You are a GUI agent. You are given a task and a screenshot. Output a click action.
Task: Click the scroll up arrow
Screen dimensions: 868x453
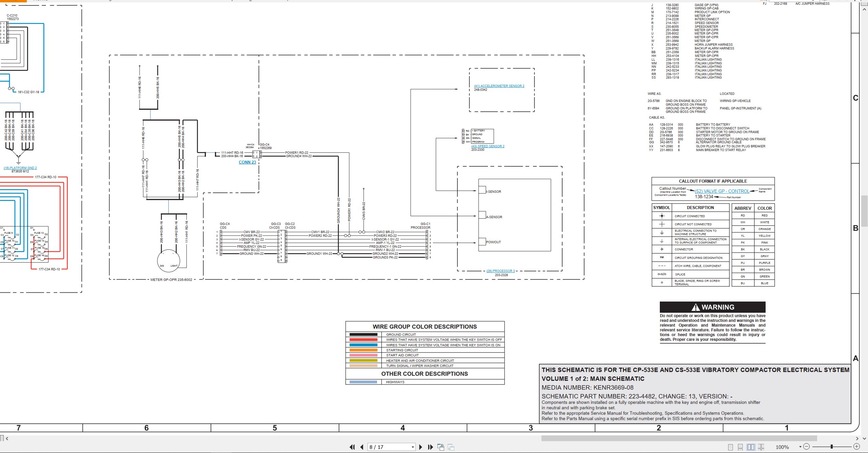tap(864, 9)
